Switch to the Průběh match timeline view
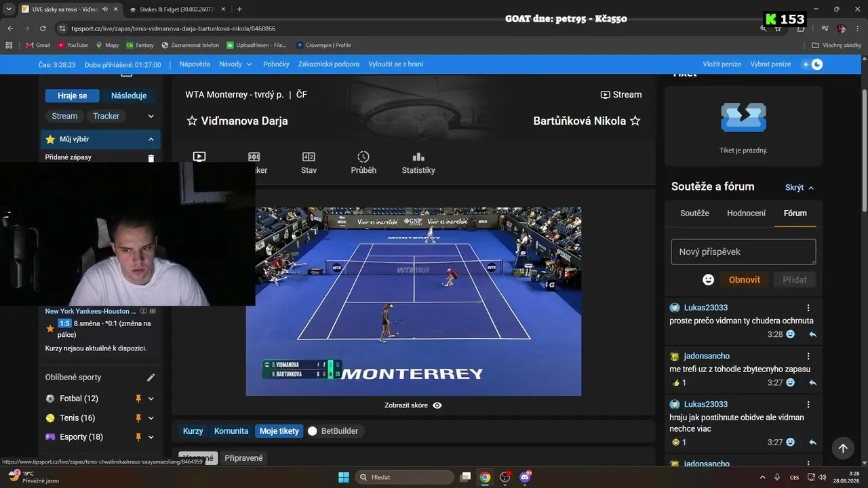The height and width of the screenshot is (488, 868). [363, 163]
